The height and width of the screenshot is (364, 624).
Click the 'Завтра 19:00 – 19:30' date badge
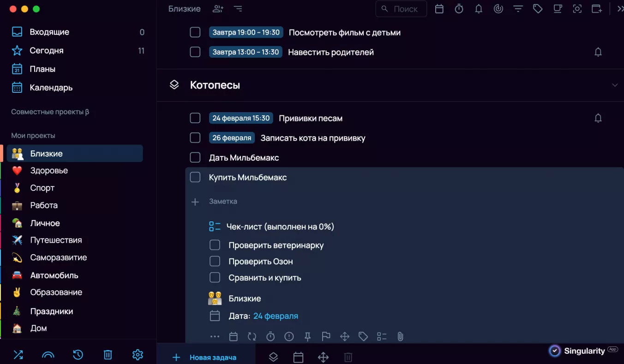click(246, 32)
